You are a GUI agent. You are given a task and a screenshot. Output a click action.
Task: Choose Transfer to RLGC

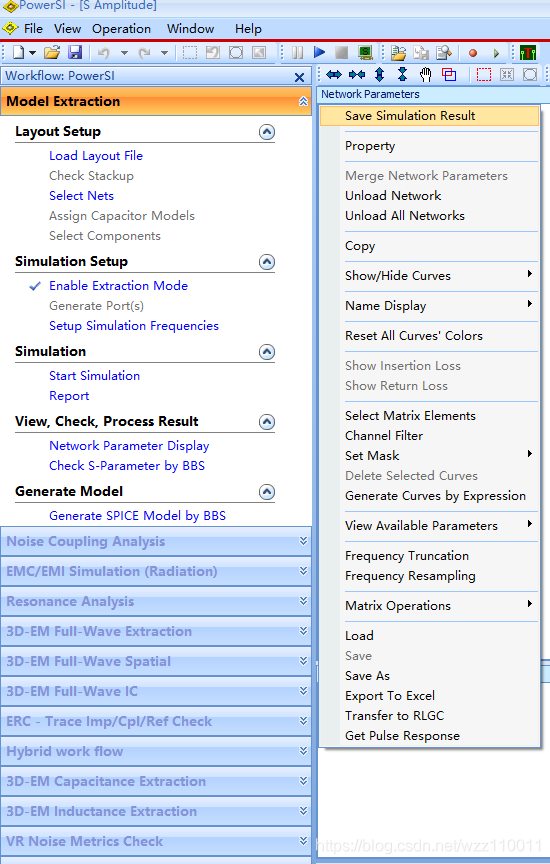tap(429, 716)
